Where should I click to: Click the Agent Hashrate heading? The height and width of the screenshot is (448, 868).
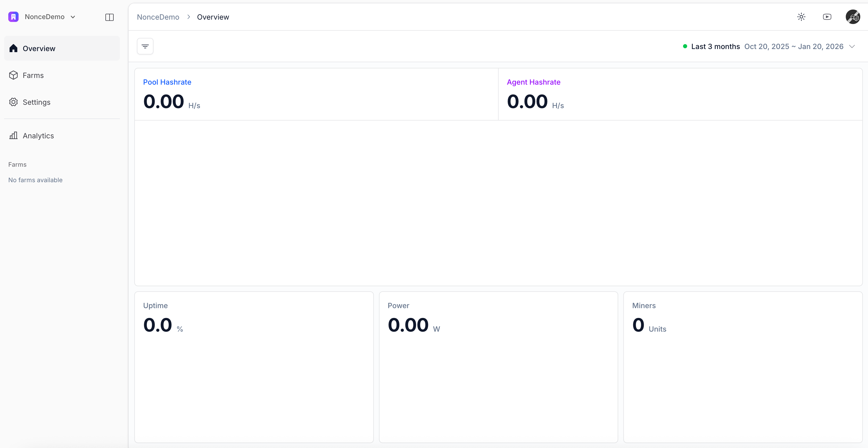(533, 82)
